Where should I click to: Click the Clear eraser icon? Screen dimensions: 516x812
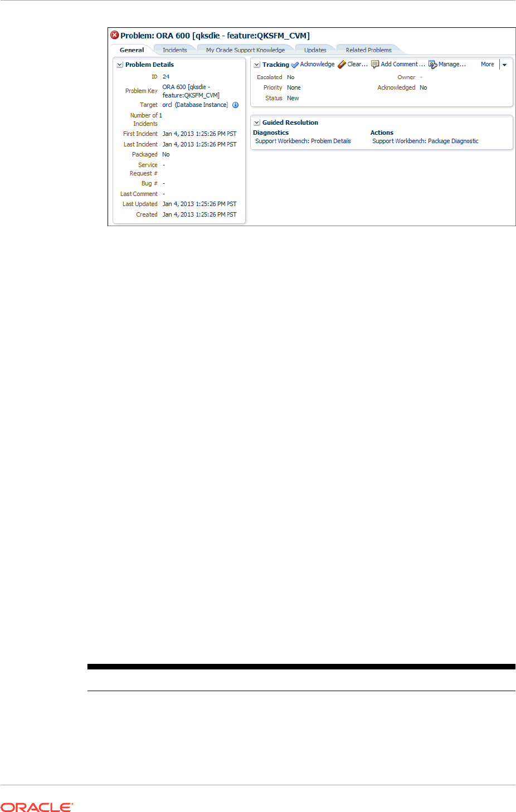342,65
